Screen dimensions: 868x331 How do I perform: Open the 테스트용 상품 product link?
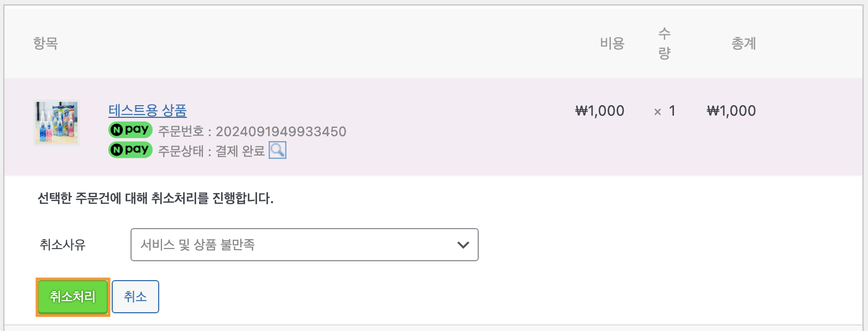tap(148, 111)
